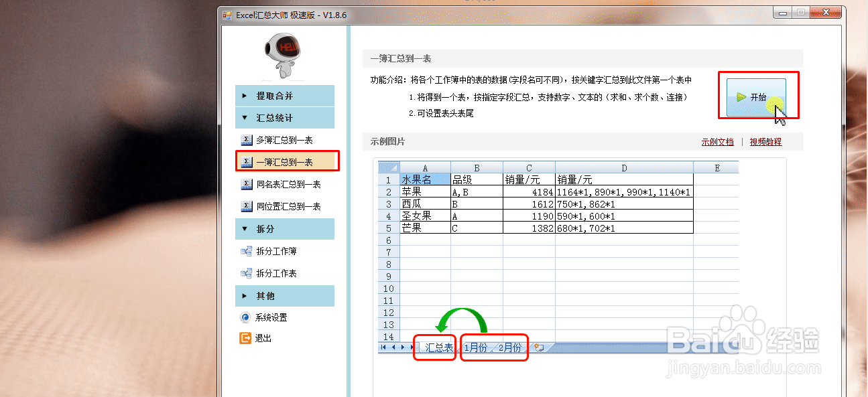Expand the 其他 section header
This screenshot has width=868, height=397.
pyautogui.click(x=285, y=296)
